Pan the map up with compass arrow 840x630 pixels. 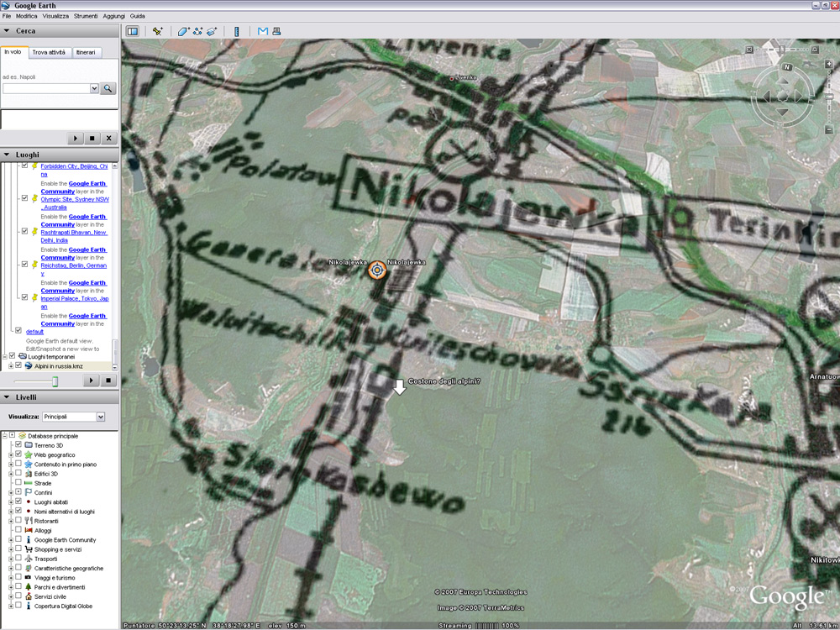coord(783,81)
